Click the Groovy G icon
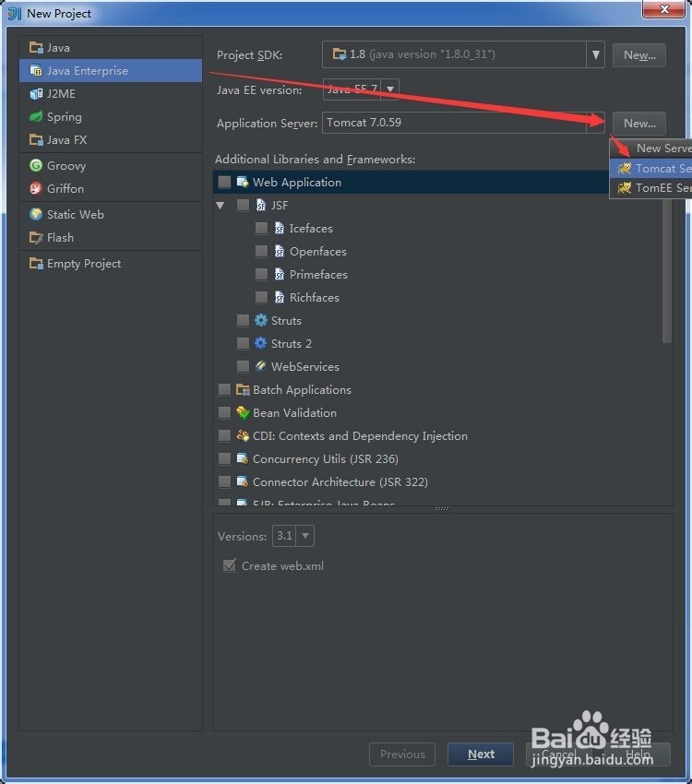This screenshot has width=692, height=784. coord(36,165)
